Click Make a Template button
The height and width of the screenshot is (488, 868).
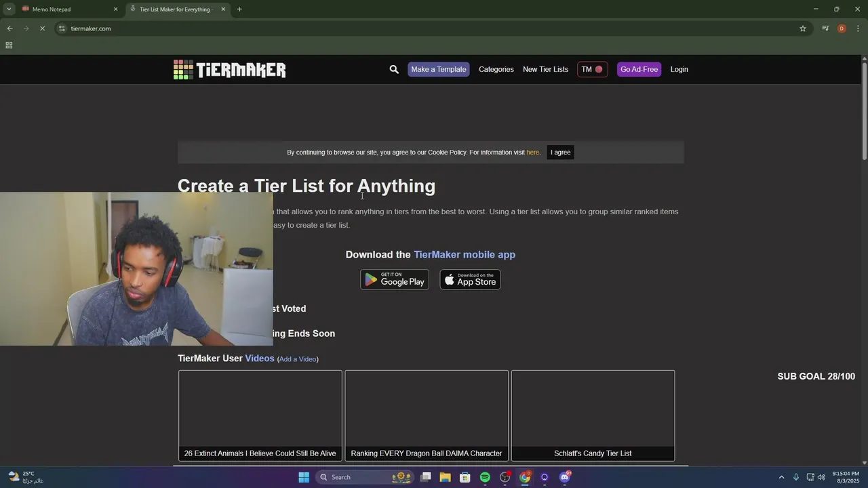(x=439, y=69)
